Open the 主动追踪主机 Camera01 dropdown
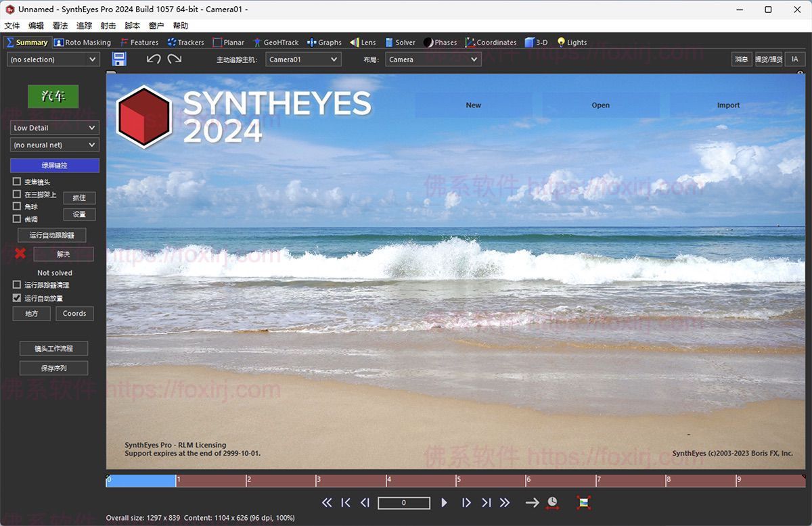Screen dimensions: 812x526 click(303, 59)
